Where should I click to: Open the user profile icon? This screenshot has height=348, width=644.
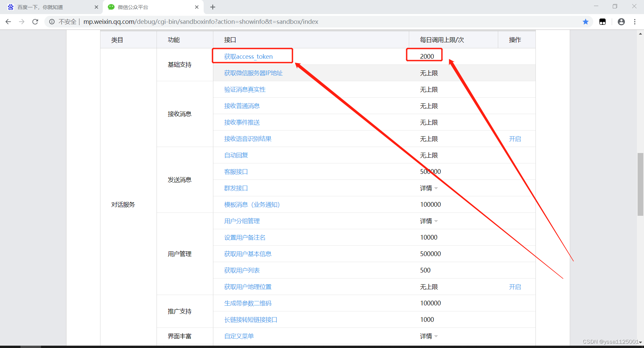(x=621, y=22)
